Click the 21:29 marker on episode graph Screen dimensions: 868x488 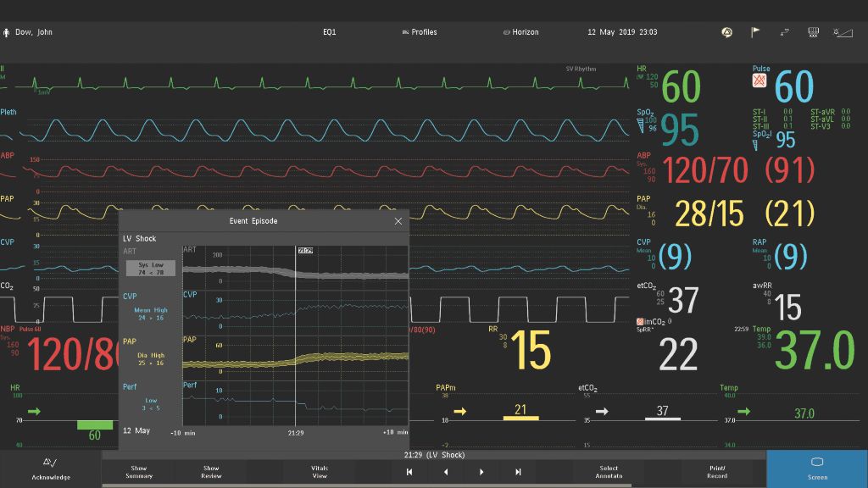click(305, 251)
